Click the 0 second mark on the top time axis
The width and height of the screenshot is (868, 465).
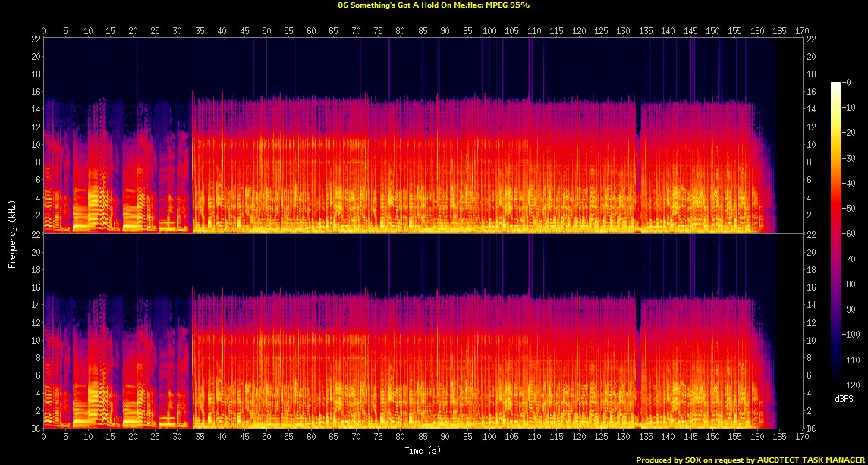tap(44, 30)
